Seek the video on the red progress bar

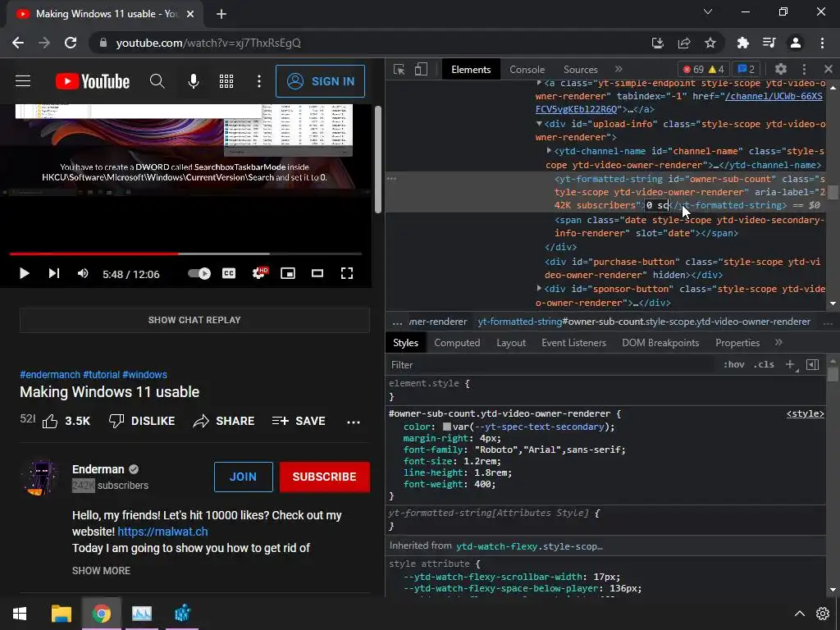tap(94, 253)
